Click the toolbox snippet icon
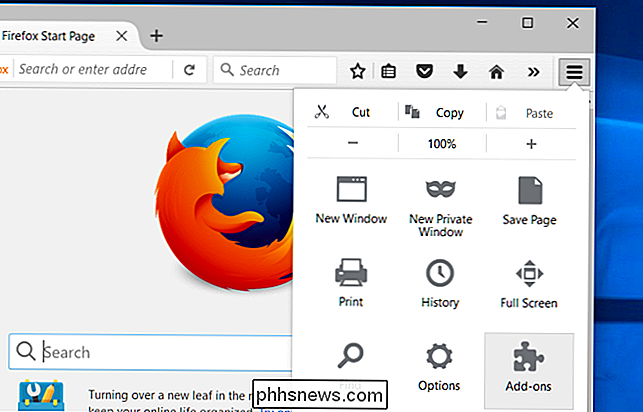The width and height of the screenshot is (643, 412). point(41,396)
